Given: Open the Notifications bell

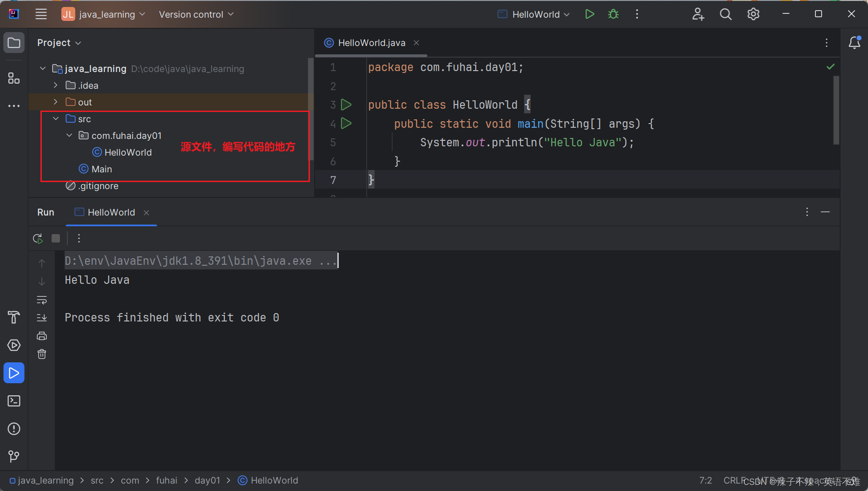Looking at the screenshot, I should tap(855, 43).
